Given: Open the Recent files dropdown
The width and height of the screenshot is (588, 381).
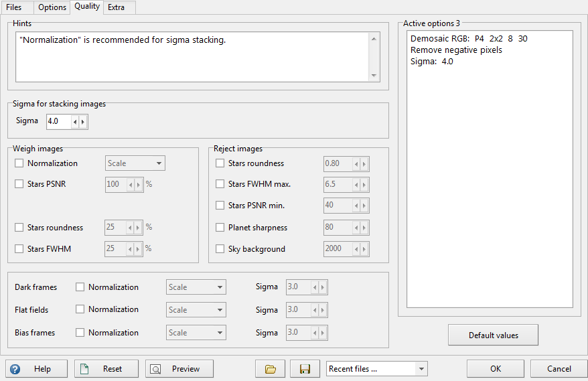Looking at the screenshot, I should [376, 369].
